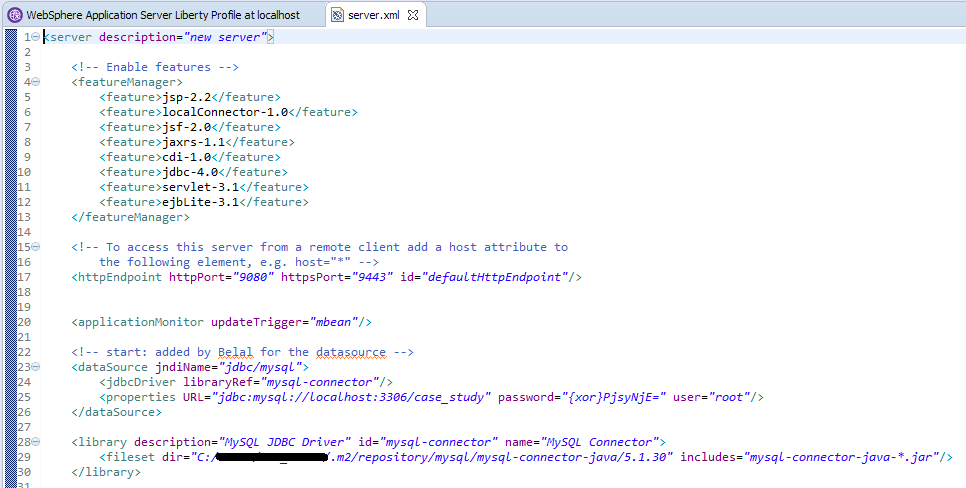Click the jsp-2.2 feature text
The width and height of the screenshot is (966, 488).
pyautogui.click(x=187, y=97)
